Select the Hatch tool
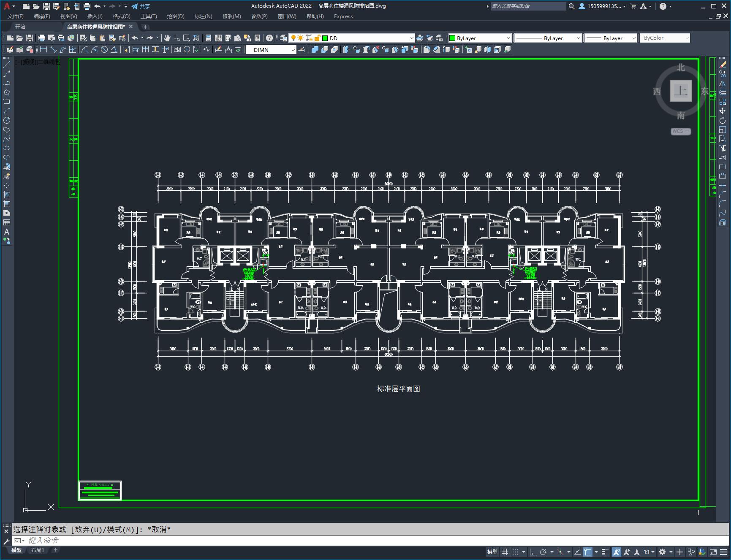Screen dimensions: 731x560 pyautogui.click(x=7, y=195)
